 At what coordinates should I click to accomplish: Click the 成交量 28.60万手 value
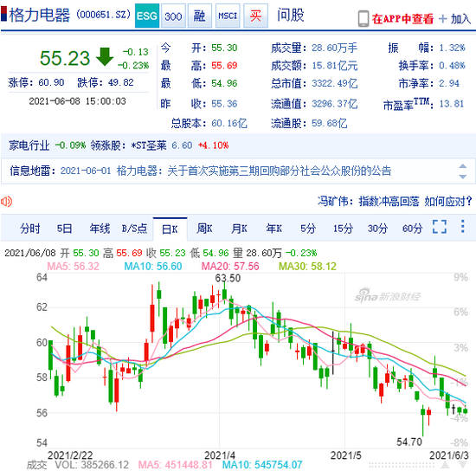pyautogui.click(x=335, y=48)
